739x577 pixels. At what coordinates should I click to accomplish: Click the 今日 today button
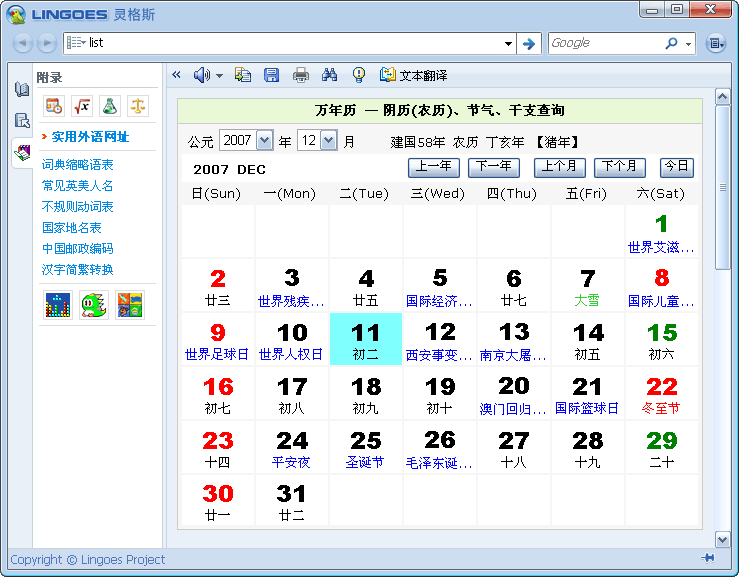677,167
